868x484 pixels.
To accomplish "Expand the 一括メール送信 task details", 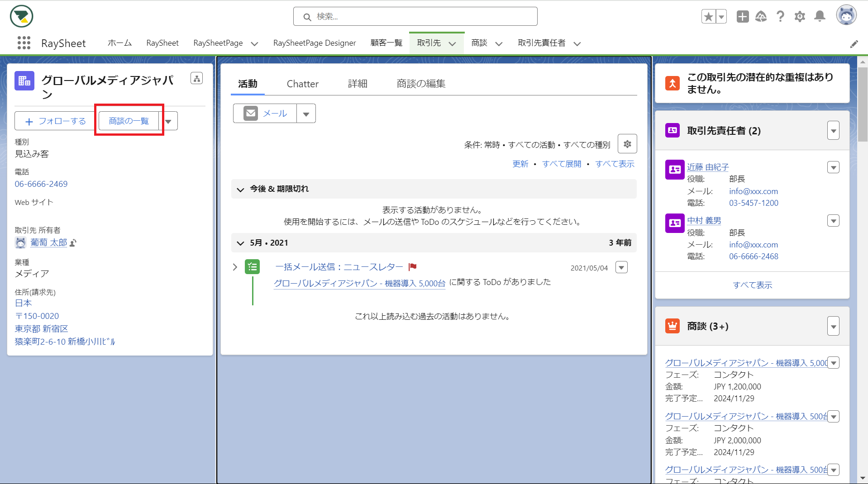I will (235, 267).
